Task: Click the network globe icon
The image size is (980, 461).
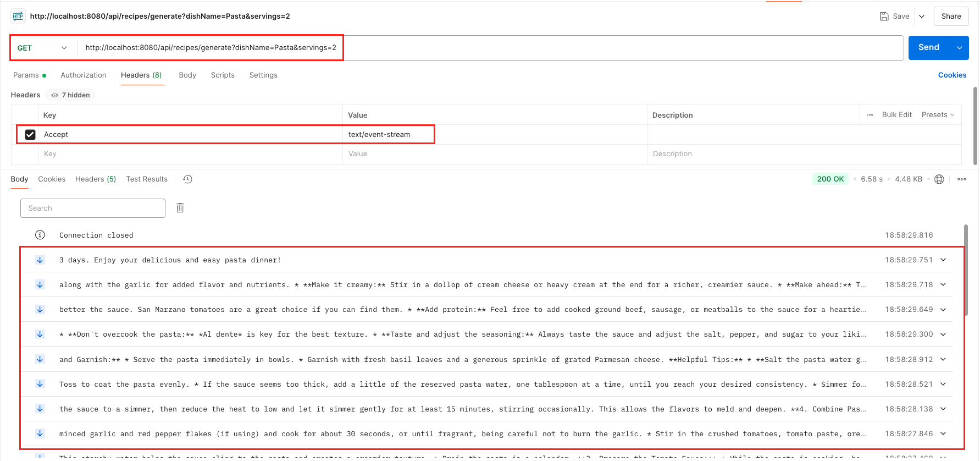Action: click(x=939, y=179)
